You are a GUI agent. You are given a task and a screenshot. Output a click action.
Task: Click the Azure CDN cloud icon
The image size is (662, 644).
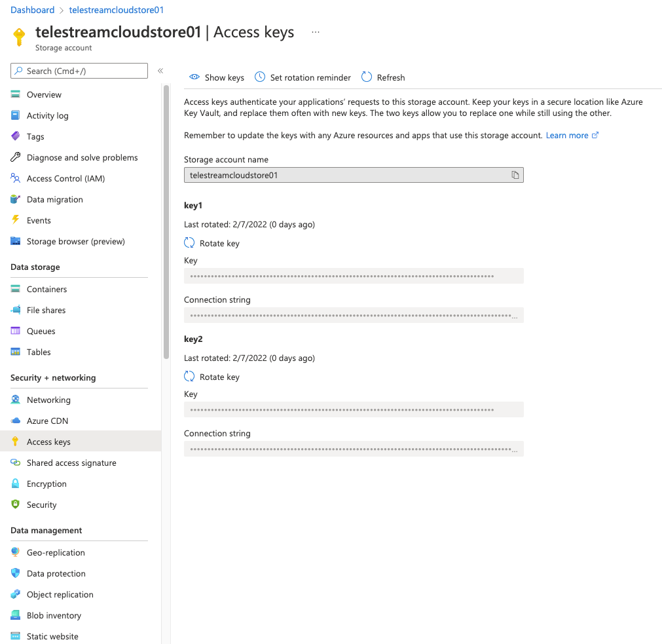point(15,421)
